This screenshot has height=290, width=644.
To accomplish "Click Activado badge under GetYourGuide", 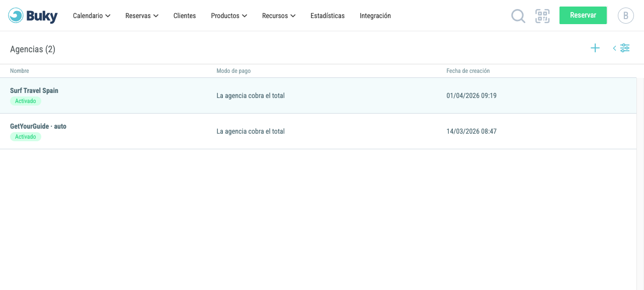I will (x=26, y=137).
